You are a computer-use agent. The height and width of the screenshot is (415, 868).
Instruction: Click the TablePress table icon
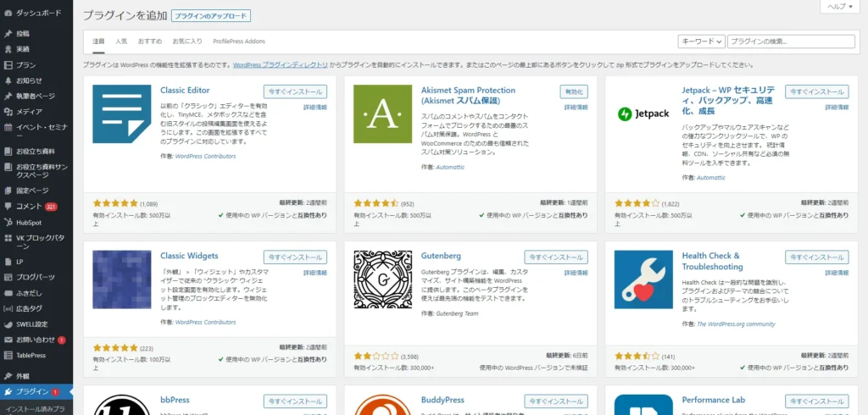tap(8, 355)
